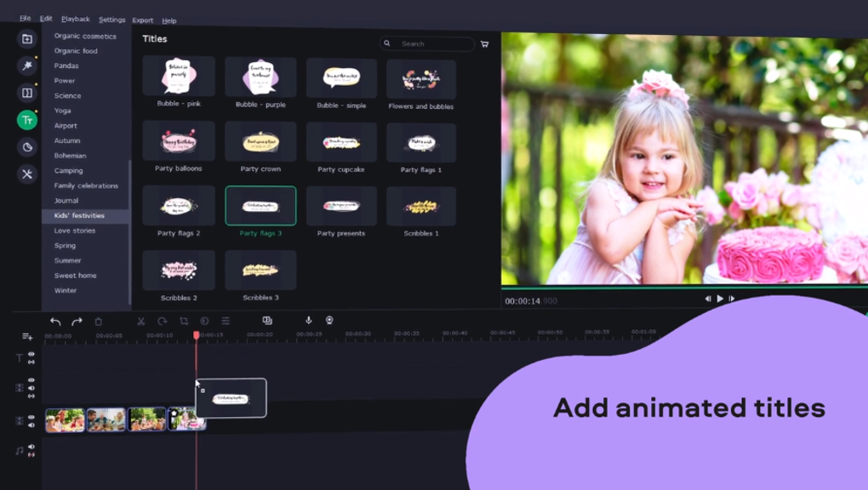Click the Crop tool icon
This screenshot has height=490, width=868.
(184, 321)
